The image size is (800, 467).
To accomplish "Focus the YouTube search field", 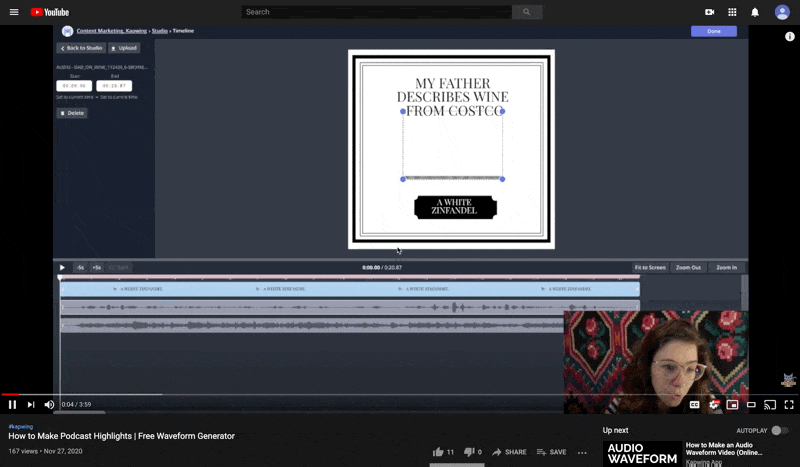I will coord(376,12).
